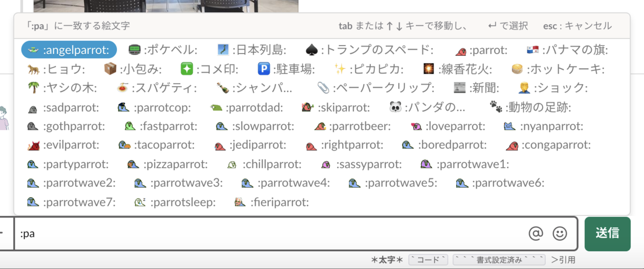This screenshot has height=269, width=644.
Task: Pick the :parrotwave4: emoji
Action: click(x=286, y=183)
